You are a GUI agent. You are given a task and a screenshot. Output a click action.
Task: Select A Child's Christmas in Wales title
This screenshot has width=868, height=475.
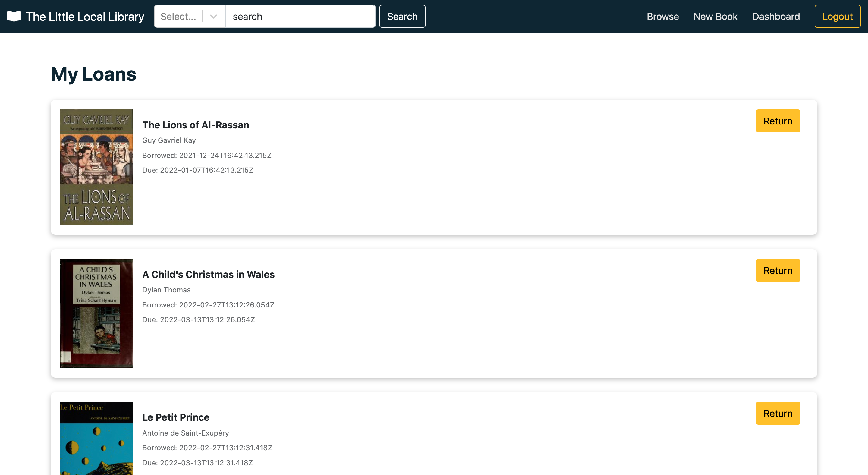tap(208, 275)
